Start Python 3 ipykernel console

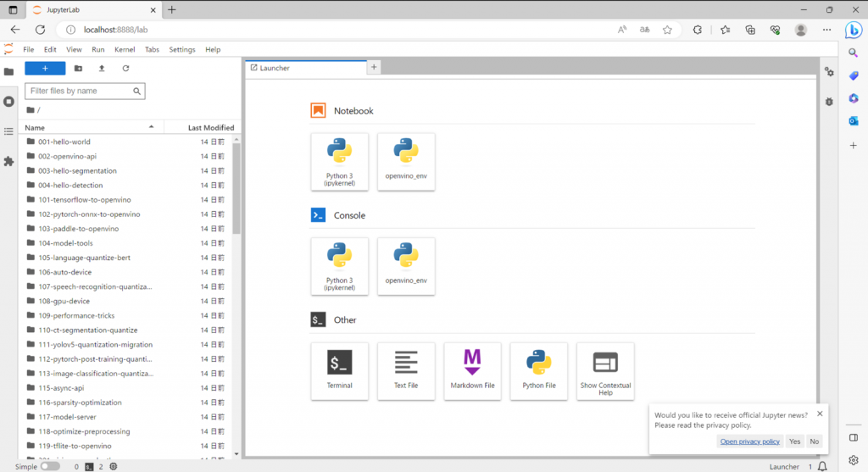339,266
